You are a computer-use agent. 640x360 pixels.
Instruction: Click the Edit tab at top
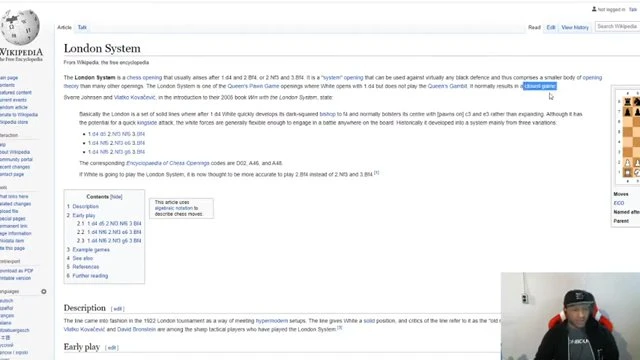coord(551,27)
